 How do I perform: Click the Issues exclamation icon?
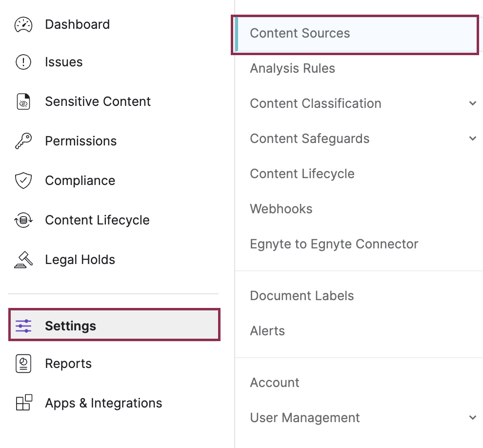point(23,62)
